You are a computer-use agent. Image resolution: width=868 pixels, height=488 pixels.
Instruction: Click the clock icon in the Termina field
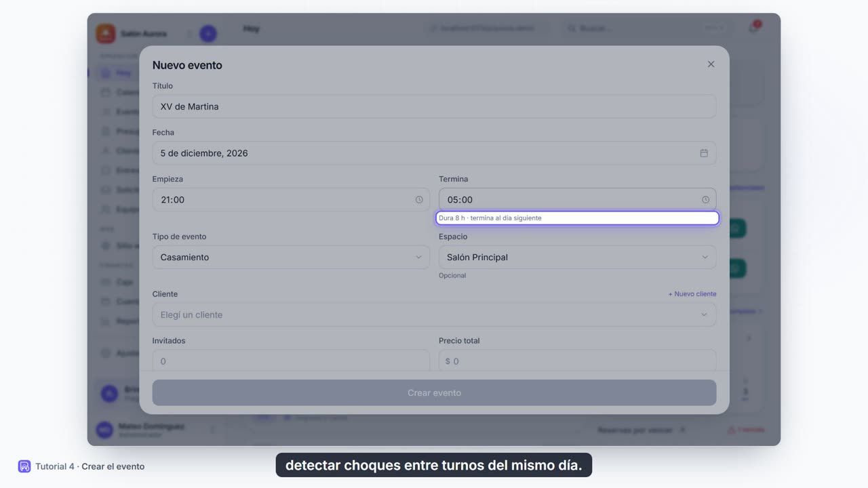[705, 200]
